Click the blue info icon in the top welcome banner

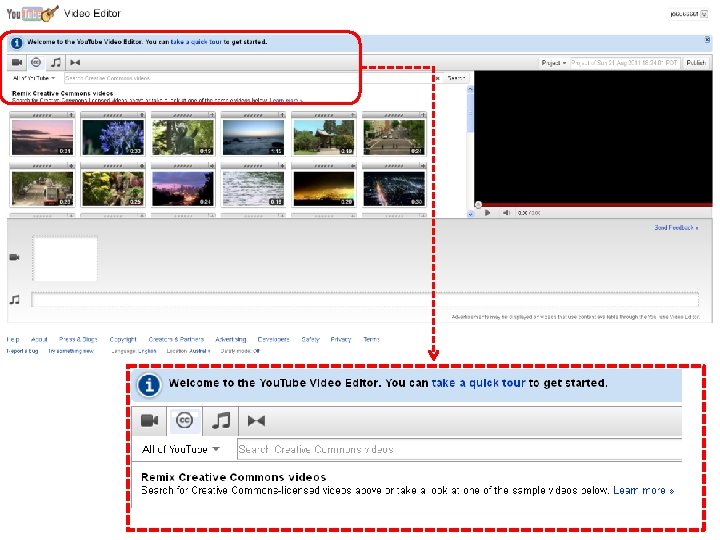[17, 43]
